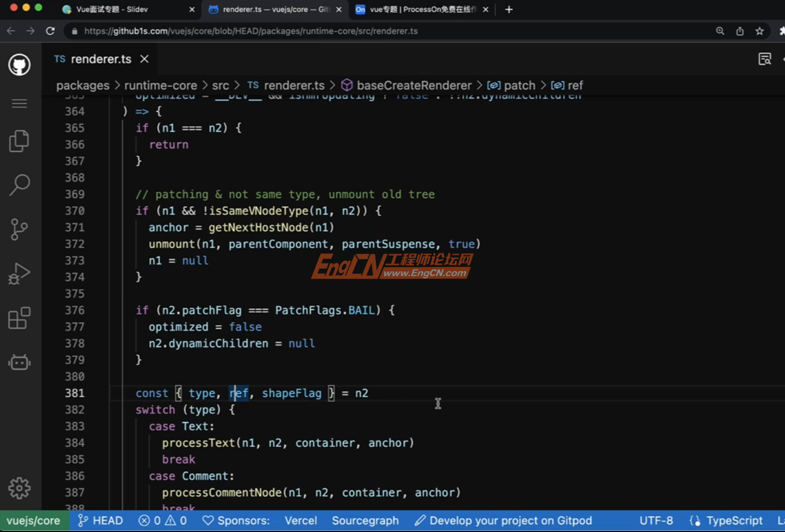Viewport: 785px width, 532px height.
Task: Select the Run and Debug icon
Action: click(x=19, y=274)
